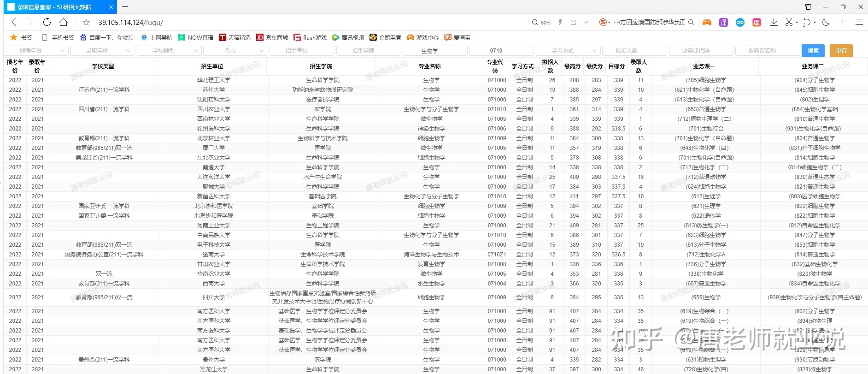
Task: Click the gamepad extension icon
Action: tap(707, 22)
